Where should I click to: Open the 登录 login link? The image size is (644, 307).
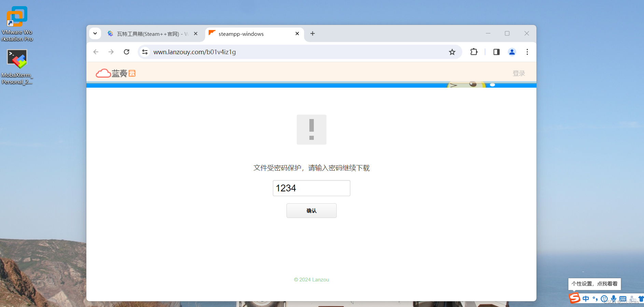pyautogui.click(x=519, y=73)
